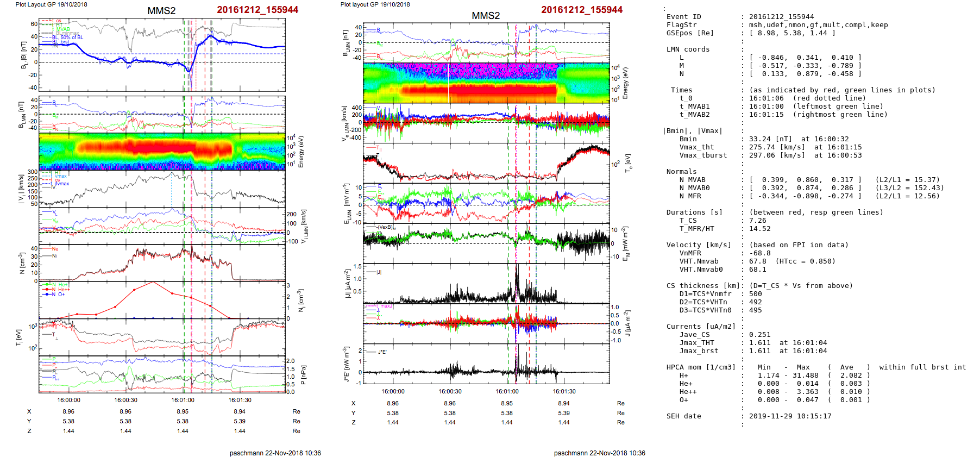The height and width of the screenshot is (457, 980).
Task: Click the red 20161212_155944 title on the right plot
Action: [581, 10]
